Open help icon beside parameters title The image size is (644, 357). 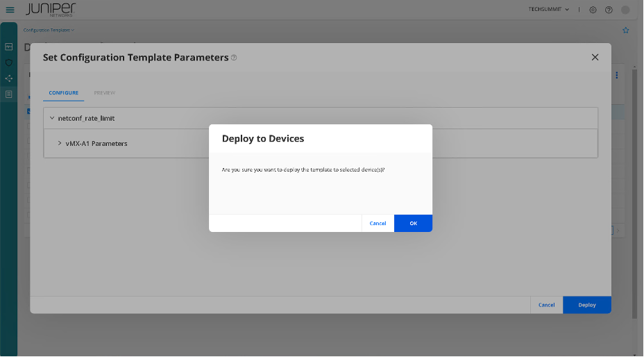coord(234,58)
